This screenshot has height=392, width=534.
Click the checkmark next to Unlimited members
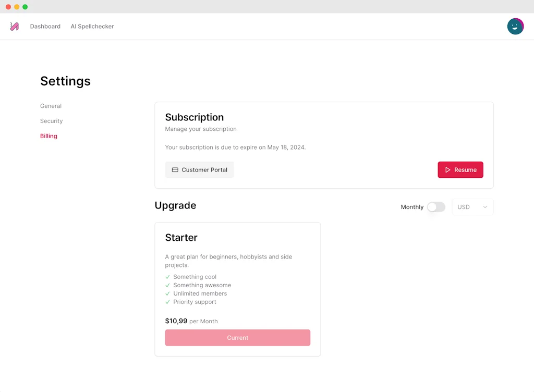click(167, 293)
